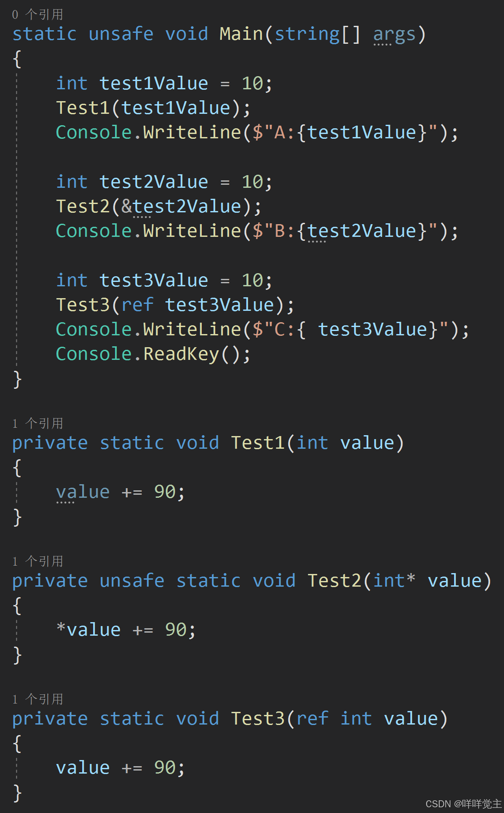Image resolution: width=504 pixels, height=813 pixels.
Task: Click the underlined "value" in Test1 body
Action: tap(83, 492)
